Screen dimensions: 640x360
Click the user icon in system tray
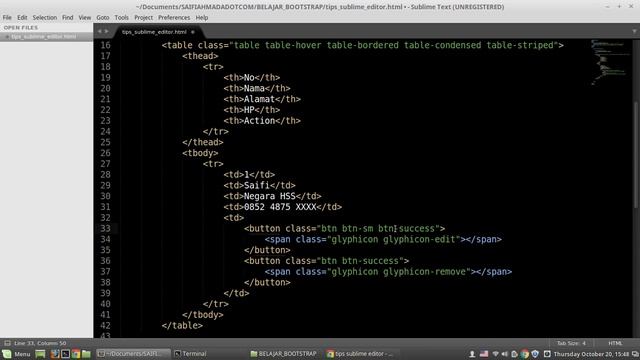472,354
